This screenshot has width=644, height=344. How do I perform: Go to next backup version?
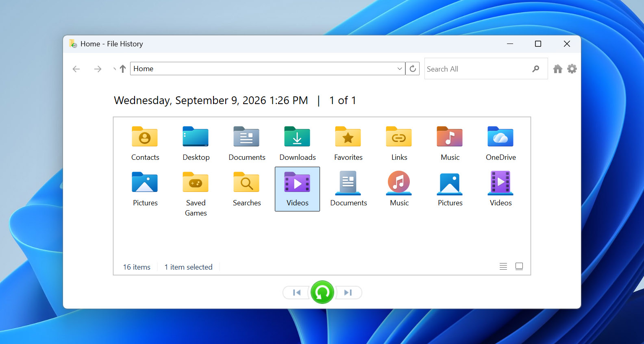(x=348, y=292)
